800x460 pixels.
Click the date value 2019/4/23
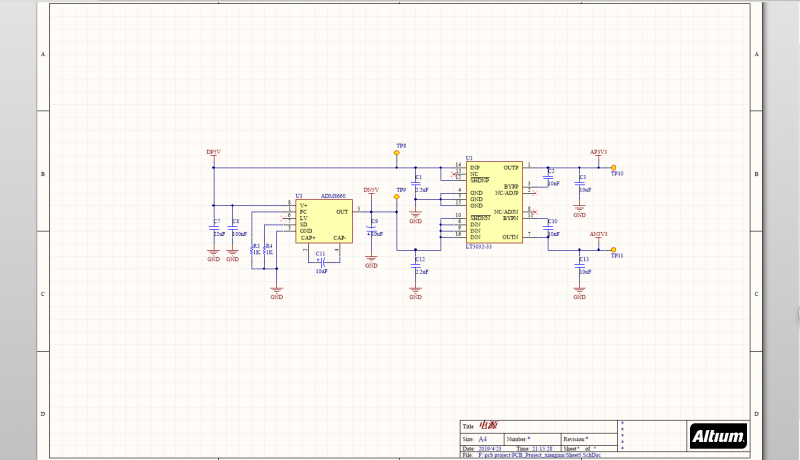(490, 449)
